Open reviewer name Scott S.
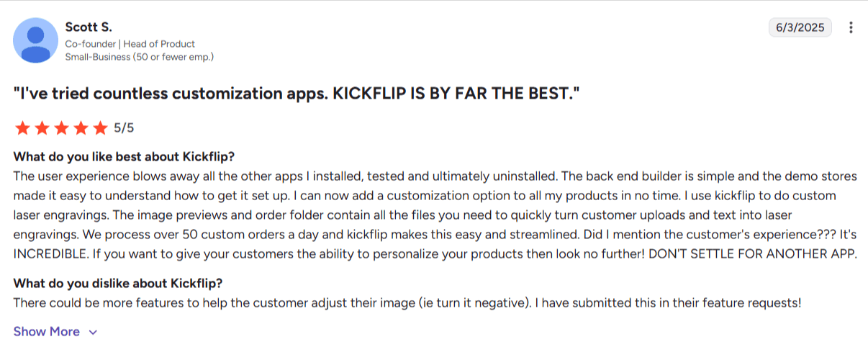The width and height of the screenshot is (868, 347). (x=89, y=27)
